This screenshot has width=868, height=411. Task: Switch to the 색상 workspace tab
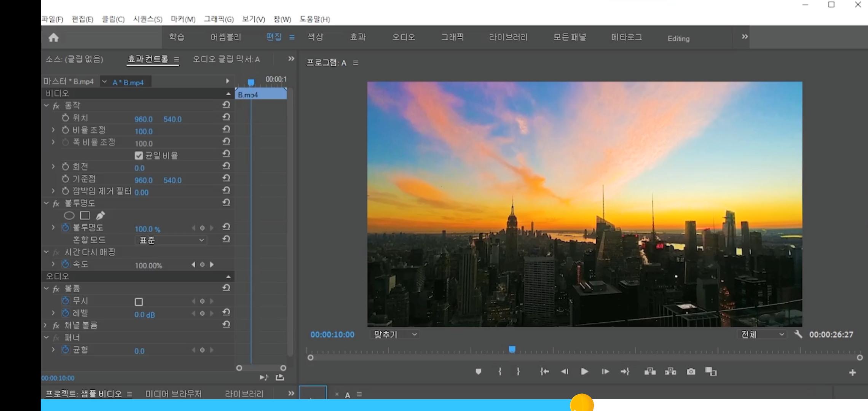tap(315, 37)
